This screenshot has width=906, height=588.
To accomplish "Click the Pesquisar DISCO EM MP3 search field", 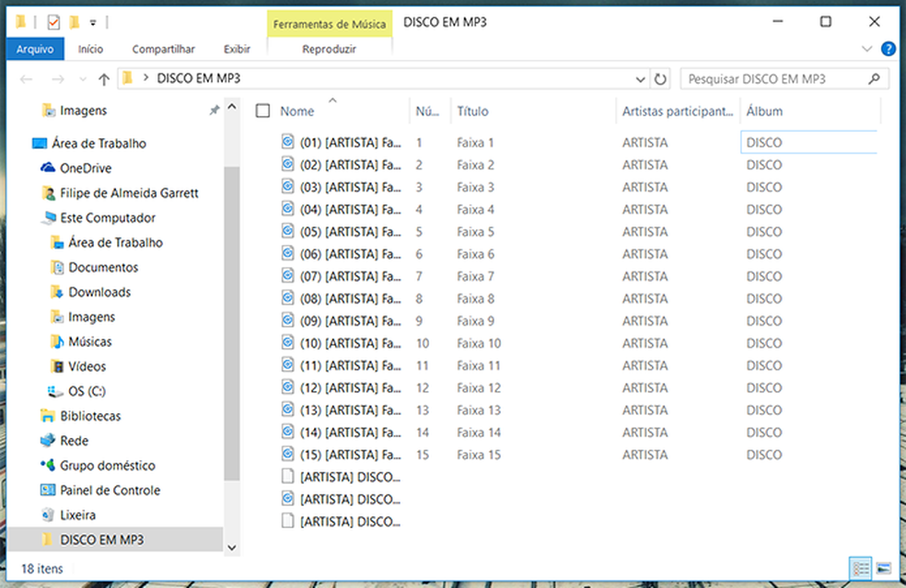I will pyautogui.click(x=773, y=79).
